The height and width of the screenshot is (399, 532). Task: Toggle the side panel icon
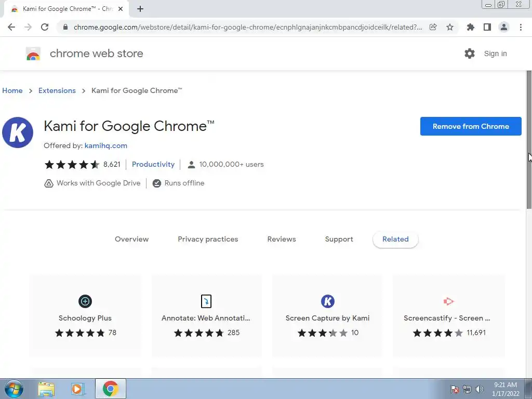pos(487,27)
